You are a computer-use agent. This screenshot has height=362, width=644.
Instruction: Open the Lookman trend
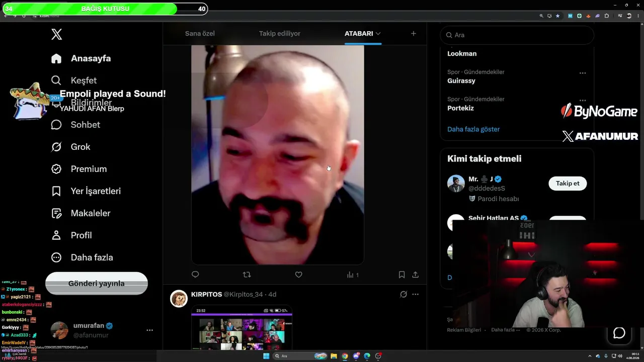[462, 53]
